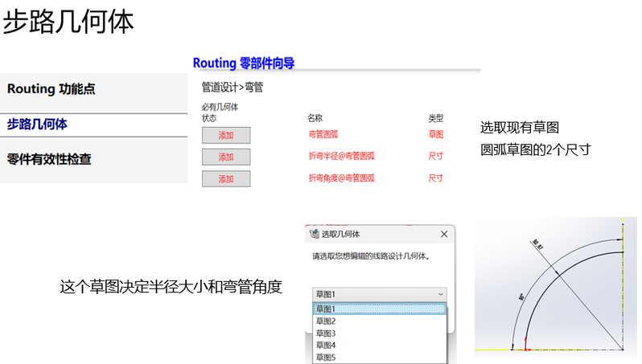Click 名称 column header
Image resolution: width=642 pixels, height=364 pixels.
pos(315,118)
